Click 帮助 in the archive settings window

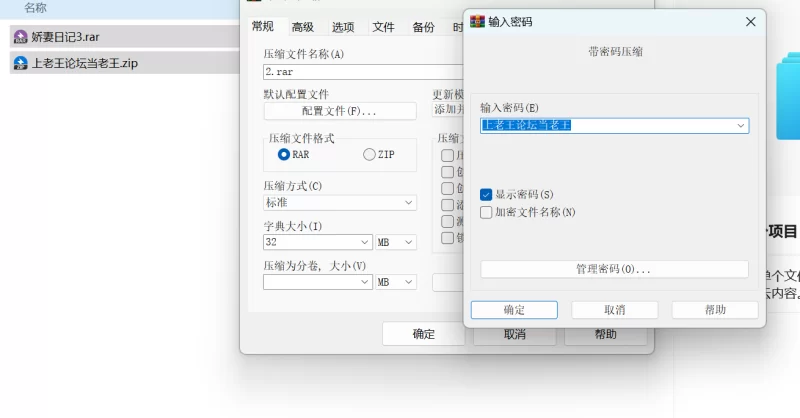pos(606,334)
